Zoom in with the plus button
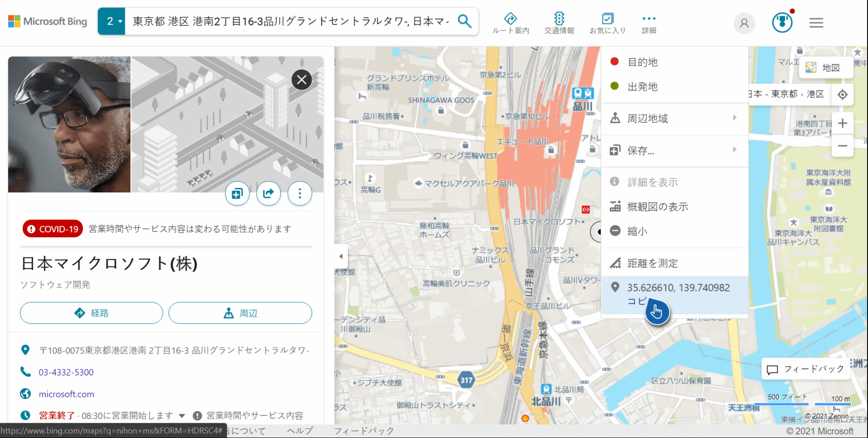The height and width of the screenshot is (438, 868). click(842, 123)
